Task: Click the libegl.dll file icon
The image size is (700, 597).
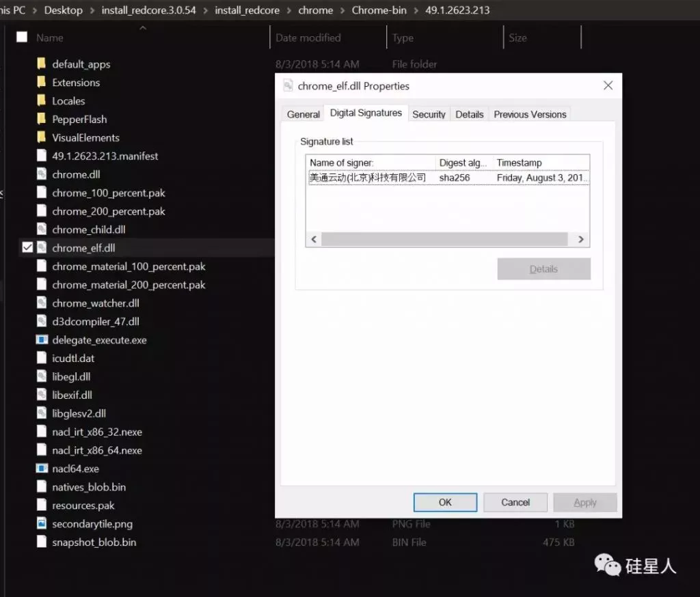Action: click(42, 376)
